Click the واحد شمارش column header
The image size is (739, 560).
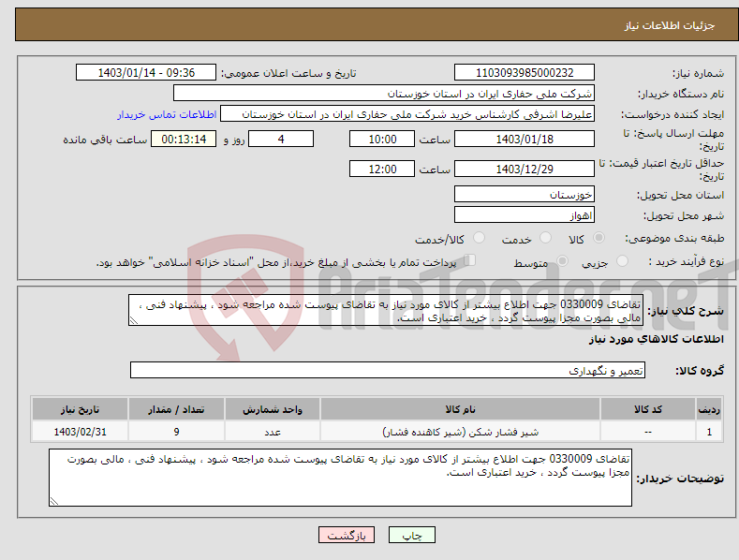click(x=273, y=409)
